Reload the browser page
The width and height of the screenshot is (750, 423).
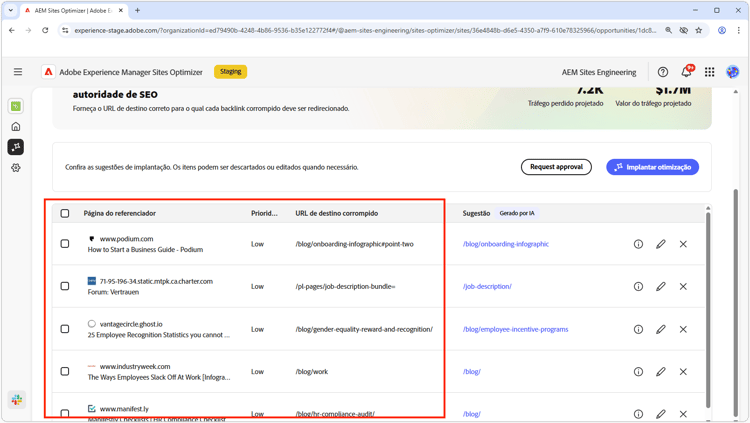coord(45,30)
